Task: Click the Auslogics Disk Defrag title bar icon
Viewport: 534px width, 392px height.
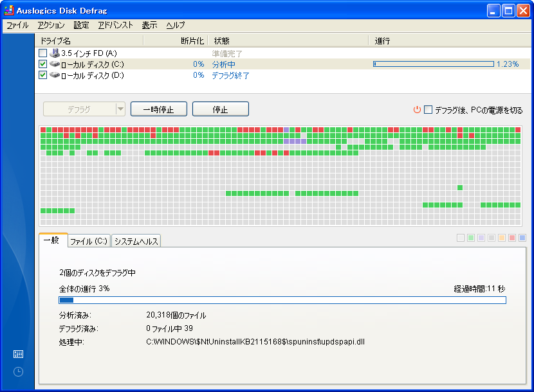Action: click(9, 10)
